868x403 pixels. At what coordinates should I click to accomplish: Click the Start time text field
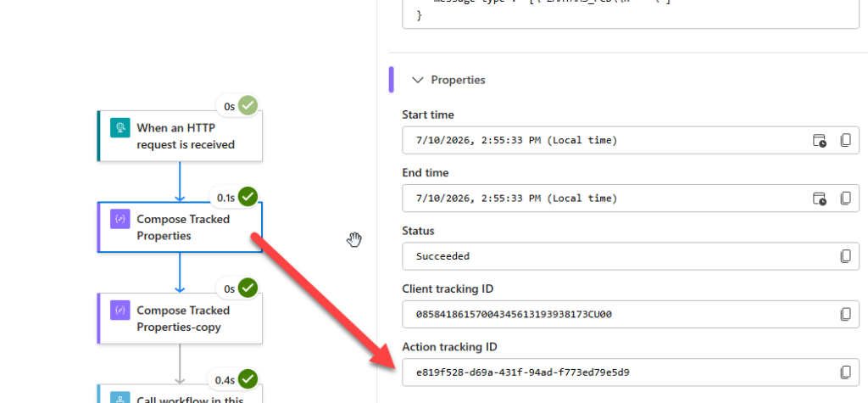point(631,140)
